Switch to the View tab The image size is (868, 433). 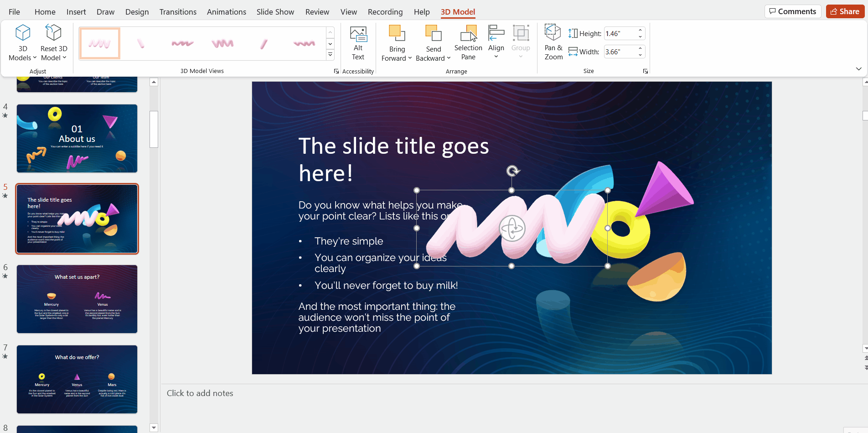pyautogui.click(x=348, y=12)
